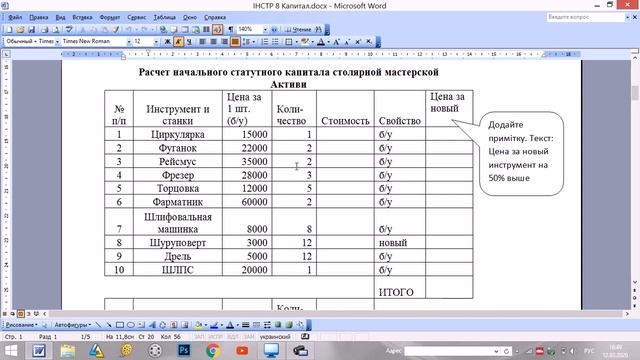Justify the paragraph text

tap(235, 42)
